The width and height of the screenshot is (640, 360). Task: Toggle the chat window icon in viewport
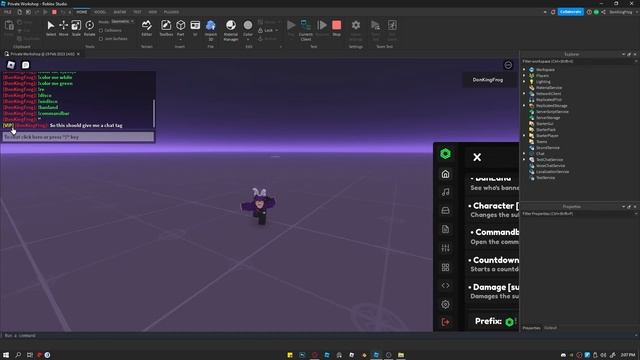[x=25, y=65]
